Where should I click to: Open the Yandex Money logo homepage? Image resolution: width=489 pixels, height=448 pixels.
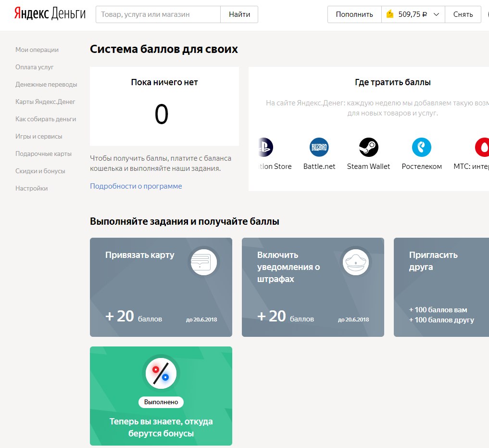tap(50, 14)
